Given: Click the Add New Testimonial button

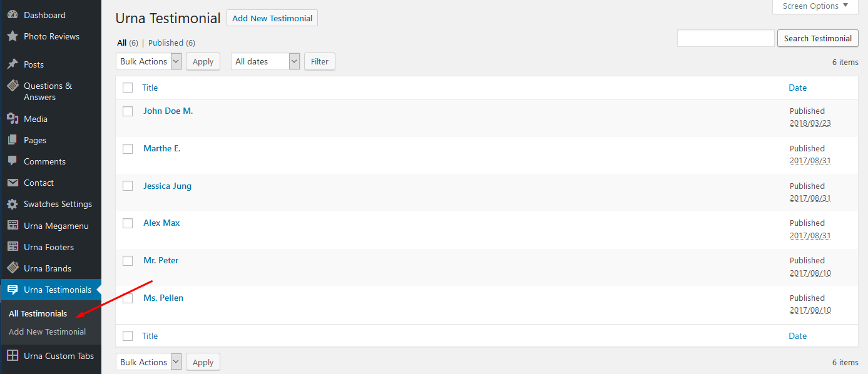Looking at the screenshot, I should tap(272, 18).
